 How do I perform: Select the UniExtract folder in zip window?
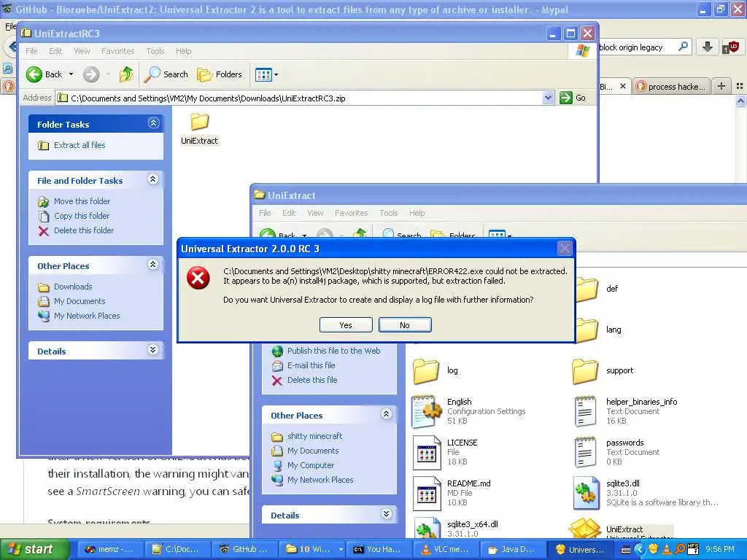click(x=199, y=128)
